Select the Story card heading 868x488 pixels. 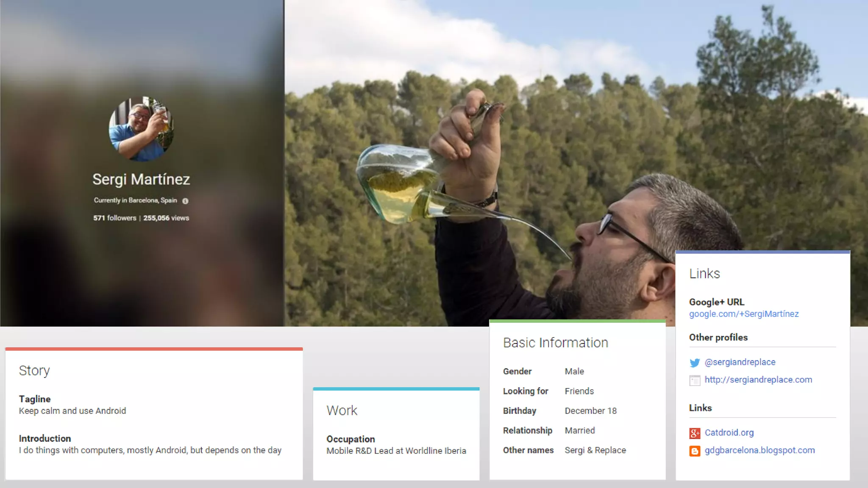coord(34,371)
